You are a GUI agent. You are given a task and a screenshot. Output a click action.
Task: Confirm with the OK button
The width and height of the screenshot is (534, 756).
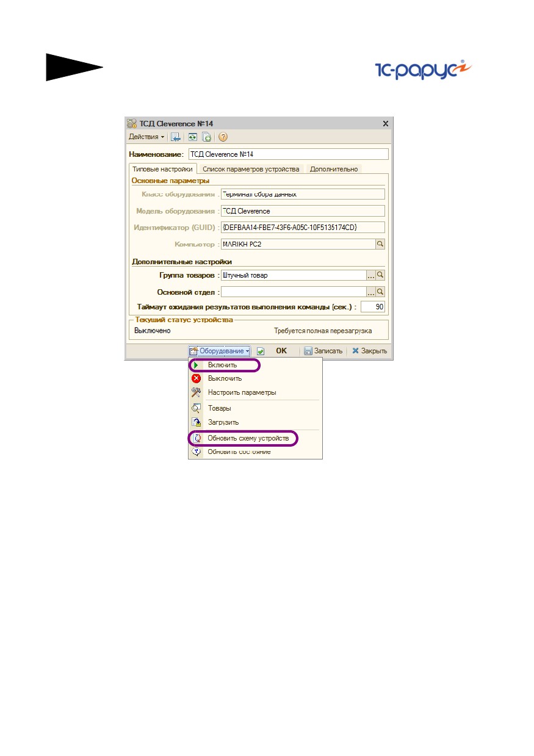pos(281,351)
